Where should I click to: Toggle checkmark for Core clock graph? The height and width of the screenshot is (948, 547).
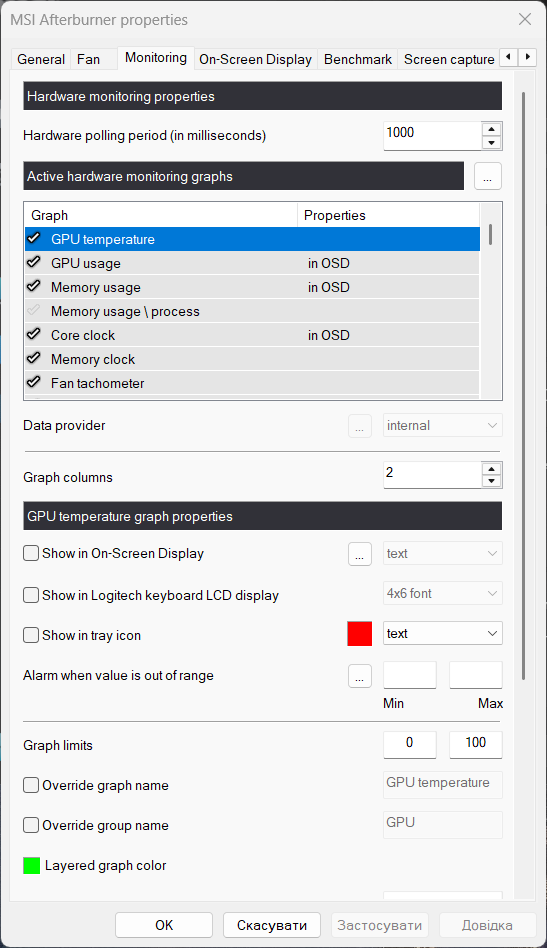[34, 334]
